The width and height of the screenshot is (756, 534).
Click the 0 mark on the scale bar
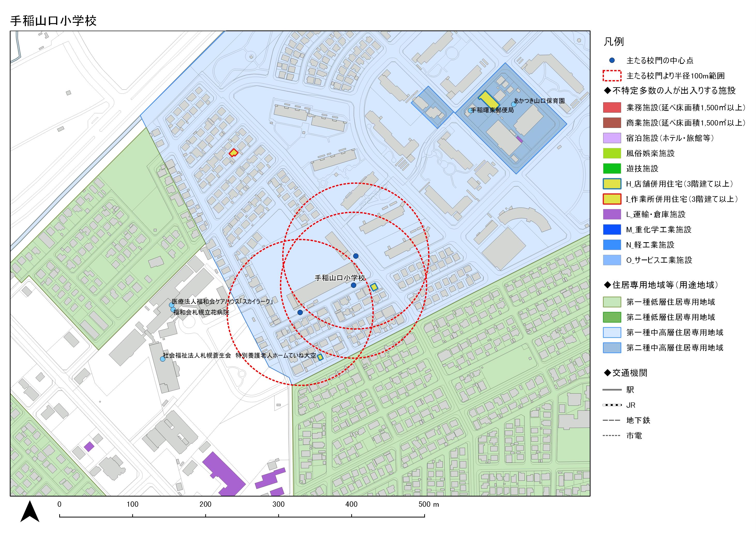[59, 504]
